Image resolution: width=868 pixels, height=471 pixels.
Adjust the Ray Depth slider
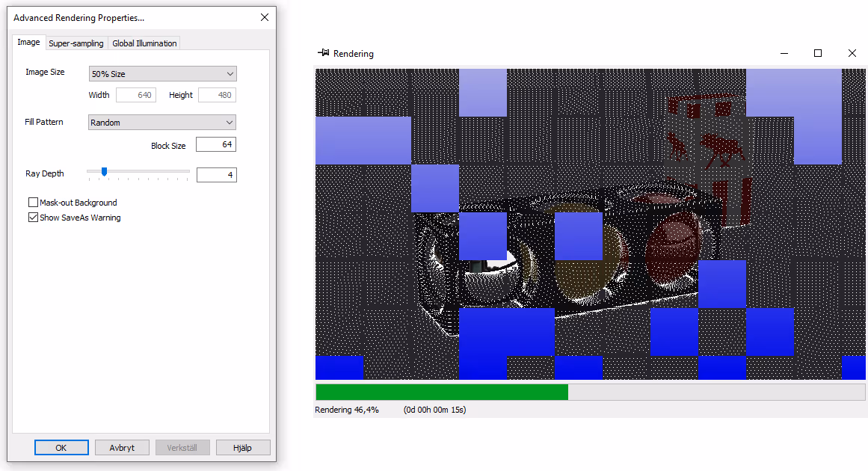(x=104, y=172)
